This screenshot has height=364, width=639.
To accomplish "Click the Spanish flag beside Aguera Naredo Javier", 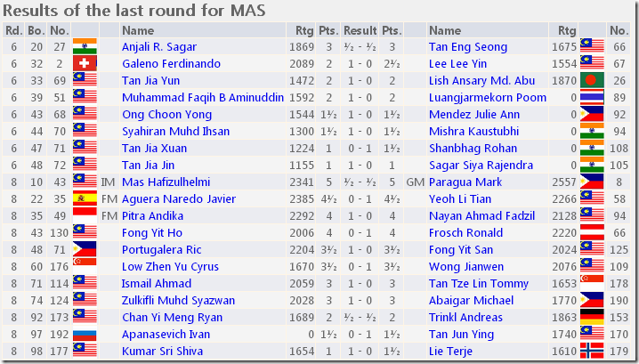I will [85, 198].
